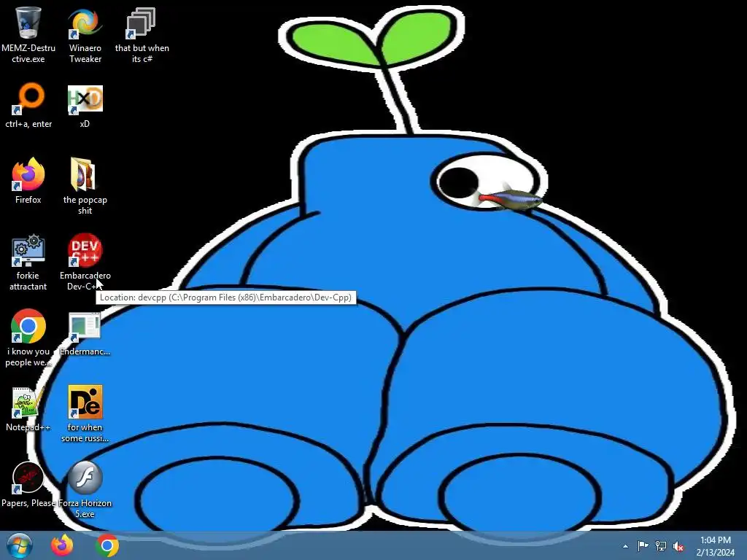Open the network status tray icon
Screen dimensions: 747x560
click(661, 546)
